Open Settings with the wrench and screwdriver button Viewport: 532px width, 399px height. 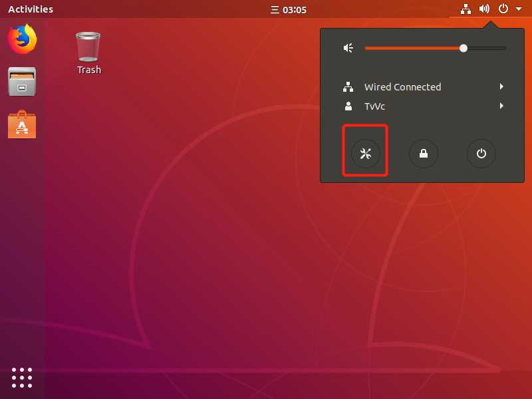pyautogui.click(x=365, y=154)
